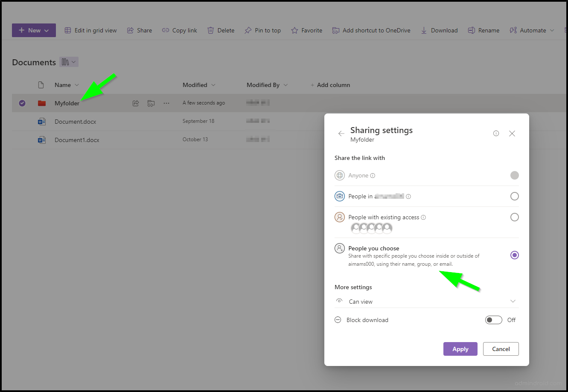This screenshot has width=568, height=392.
Task: Open the Name column sort dropdown
Action: coord(77,84)
